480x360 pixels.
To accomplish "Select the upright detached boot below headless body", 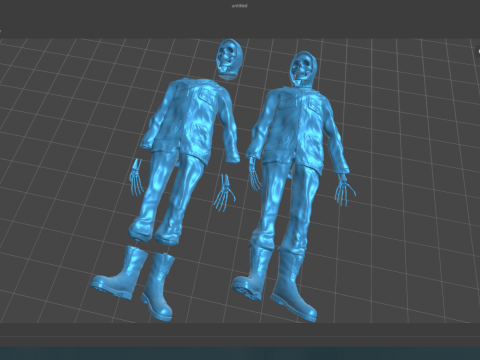I will (159, 287).
